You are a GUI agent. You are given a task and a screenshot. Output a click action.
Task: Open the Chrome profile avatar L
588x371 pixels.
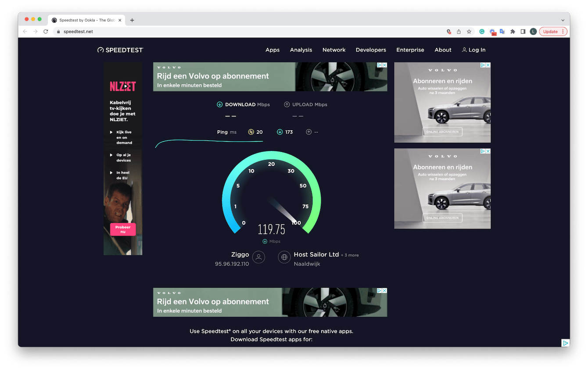coord(533,32)
